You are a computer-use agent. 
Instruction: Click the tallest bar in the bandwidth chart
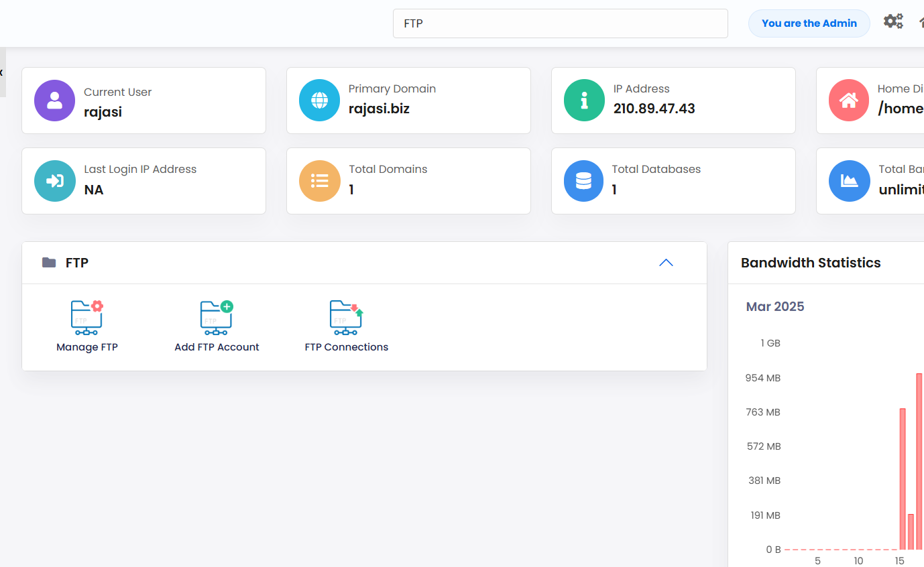tap(919, 461)
